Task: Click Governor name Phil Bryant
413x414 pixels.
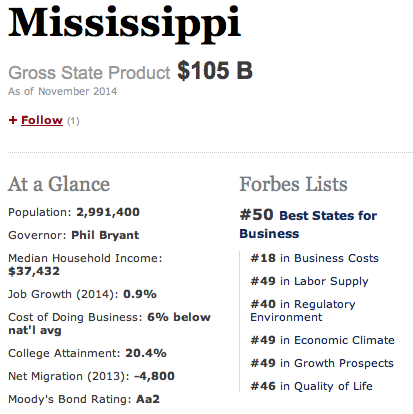Action: [105, 235]
